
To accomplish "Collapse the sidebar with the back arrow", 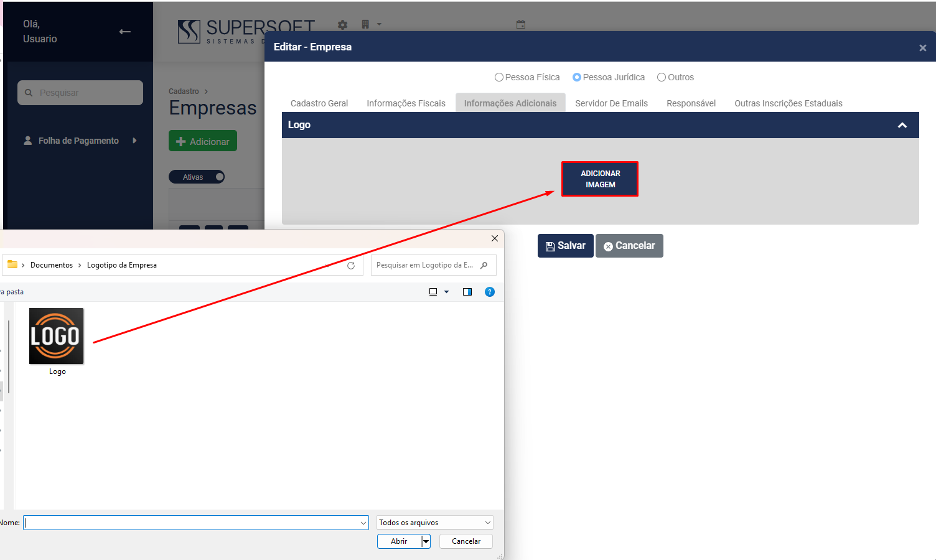I will click(125, 32).
